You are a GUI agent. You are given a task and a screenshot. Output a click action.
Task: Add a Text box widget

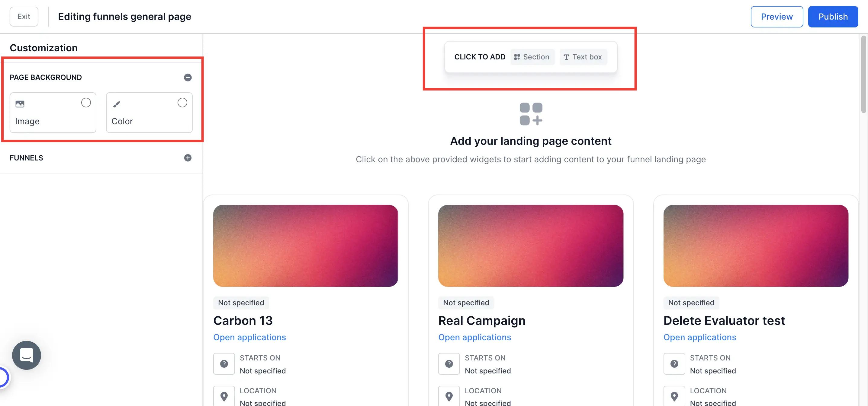583,57
